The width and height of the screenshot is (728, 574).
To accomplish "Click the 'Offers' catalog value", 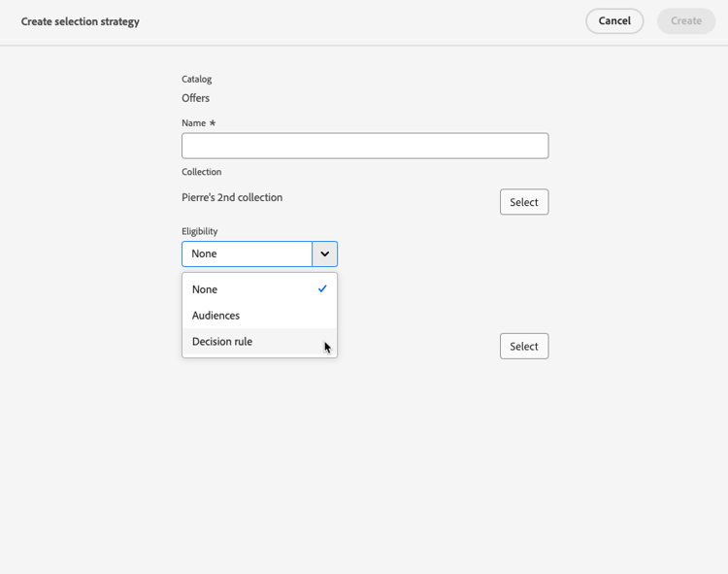I will click(x=195, y=98).
